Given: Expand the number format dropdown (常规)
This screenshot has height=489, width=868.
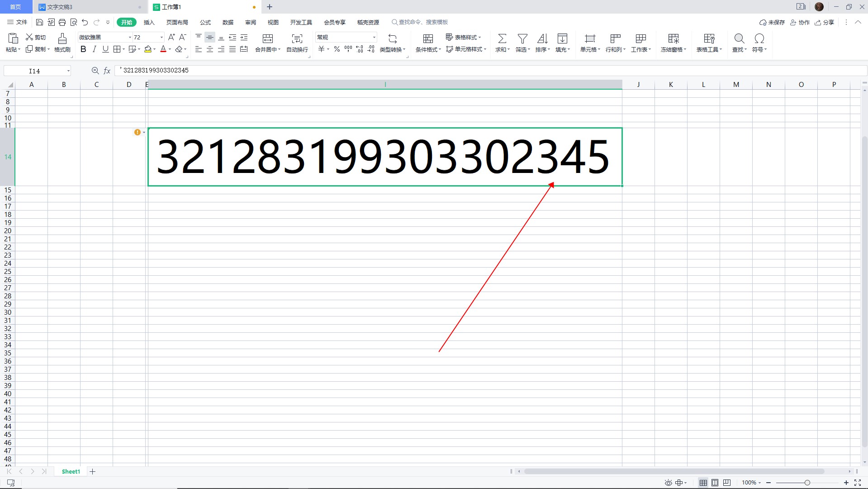Looking at the screenshot, I should click(x=374, y=38).
